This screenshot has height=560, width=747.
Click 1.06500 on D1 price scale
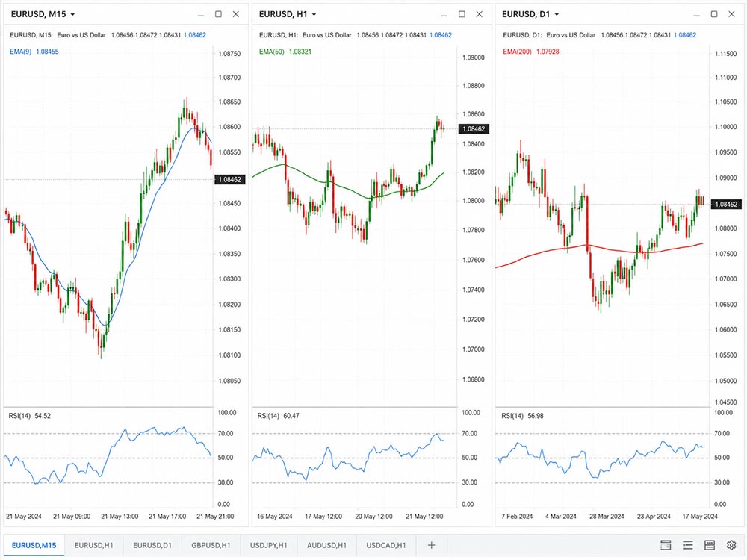[725, 305]
